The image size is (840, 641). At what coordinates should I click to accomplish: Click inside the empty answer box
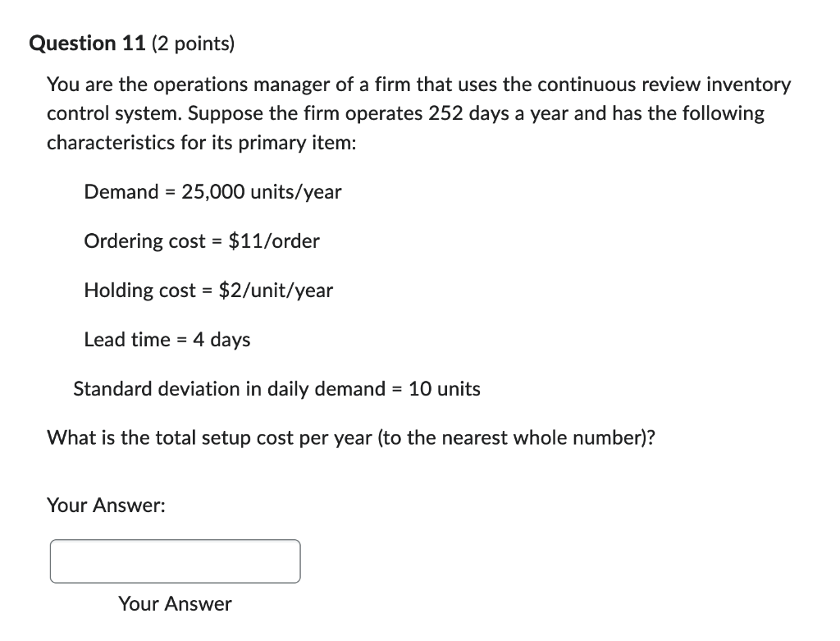point(175,561)
